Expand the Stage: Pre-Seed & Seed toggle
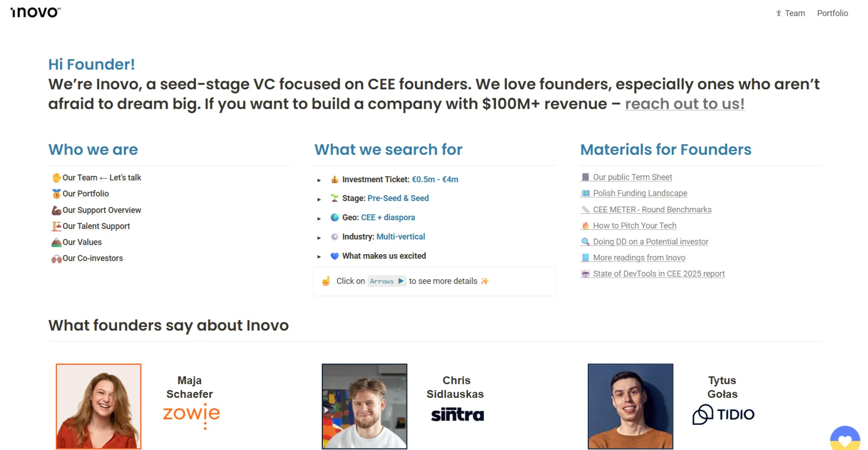 click(x=319, y=199)
